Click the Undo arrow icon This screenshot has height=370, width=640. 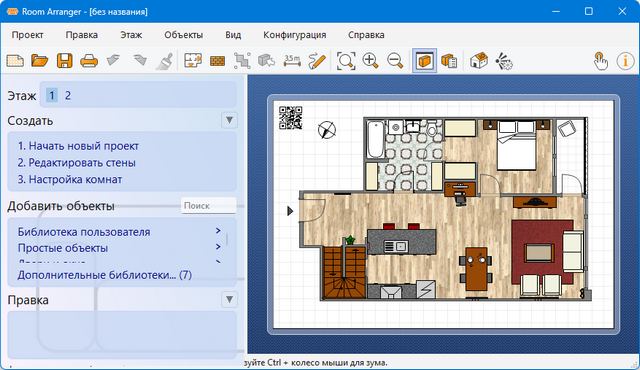[113, 60]
